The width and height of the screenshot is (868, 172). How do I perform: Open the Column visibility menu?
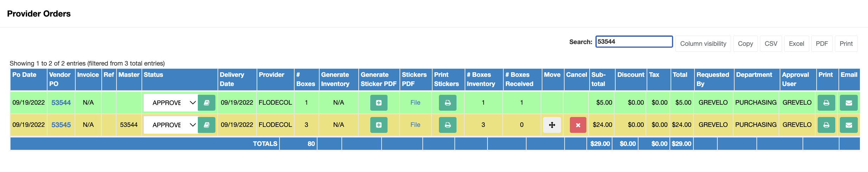pyautogui.click(x=703, y=44)
